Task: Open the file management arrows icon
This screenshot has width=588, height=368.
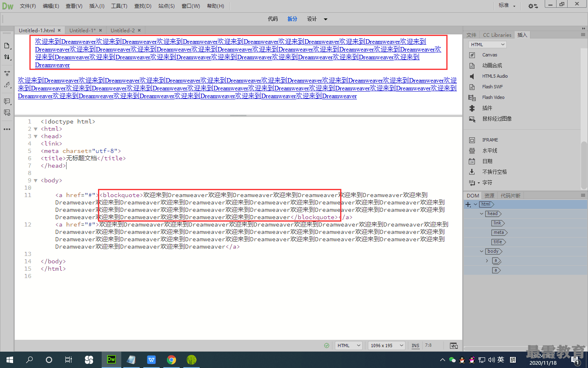Action: [x=7, y=57]
